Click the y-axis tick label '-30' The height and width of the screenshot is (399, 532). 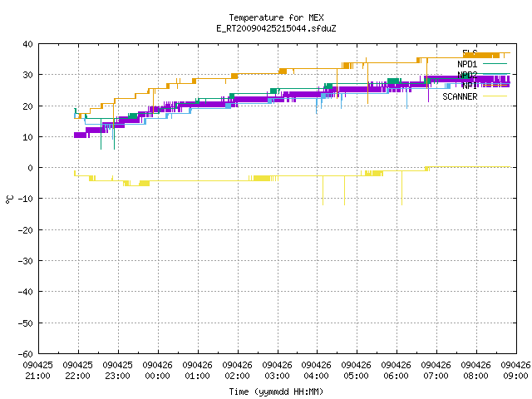pyautogui.click(x=26, y=261)
